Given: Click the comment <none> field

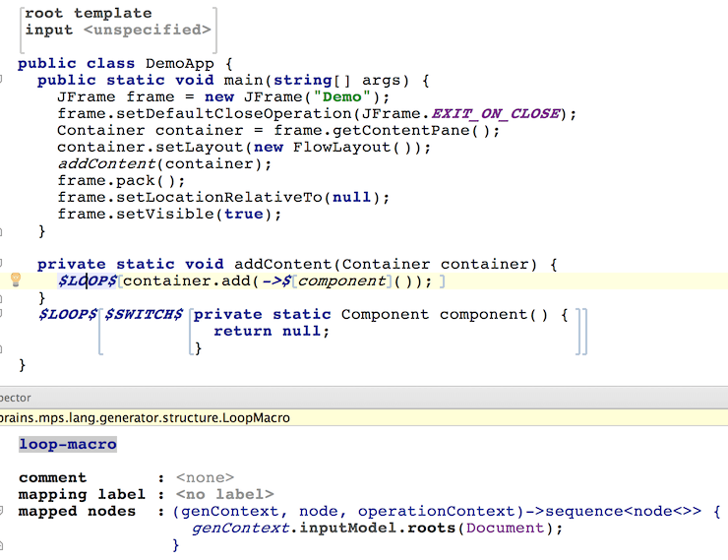Looking at the screenshot, I should [x=205, y=477].
